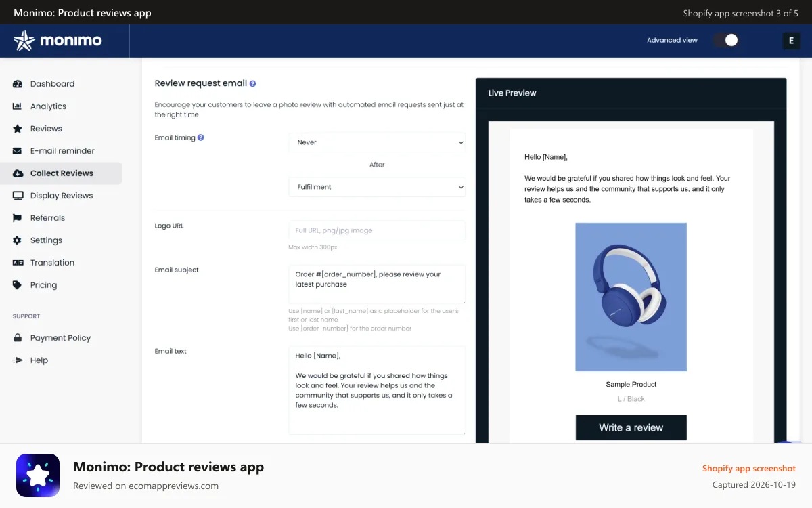The height and width of the screenshot is (508, 812).
Task: Click the SUPPORT section header
Action: pos(26,316)
